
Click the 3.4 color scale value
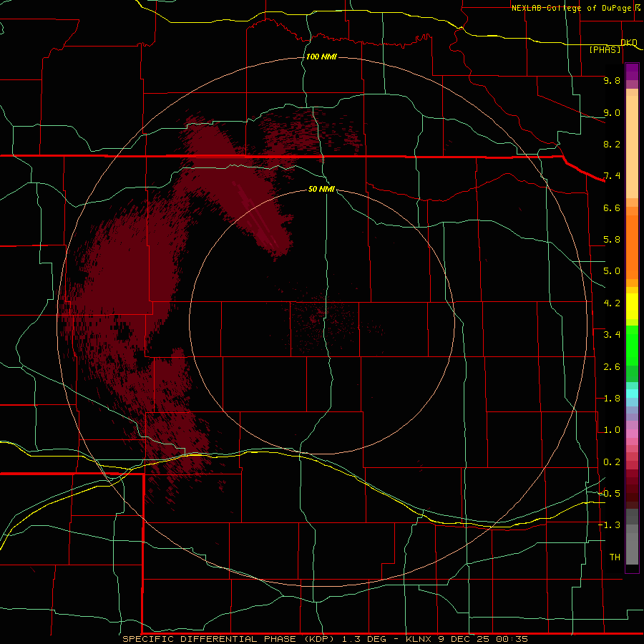pos(612,334)
